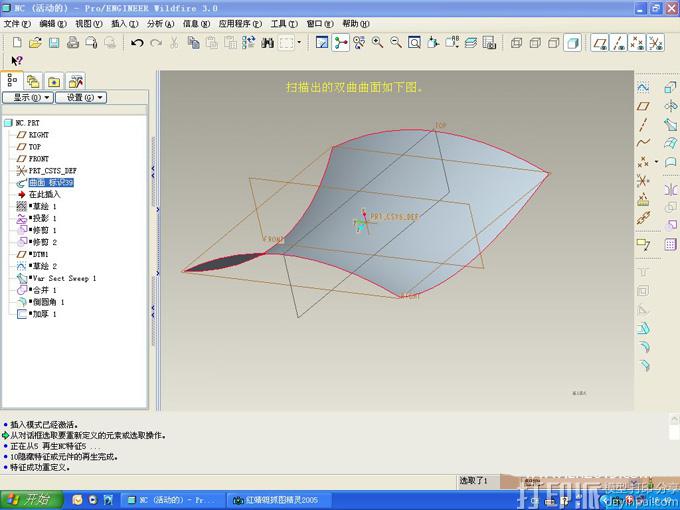The height and width of the screenshot is (510, 680).
Task: Switch to 红蜻蜓抓图精灵2005 taskbar window
Action: 279,500
